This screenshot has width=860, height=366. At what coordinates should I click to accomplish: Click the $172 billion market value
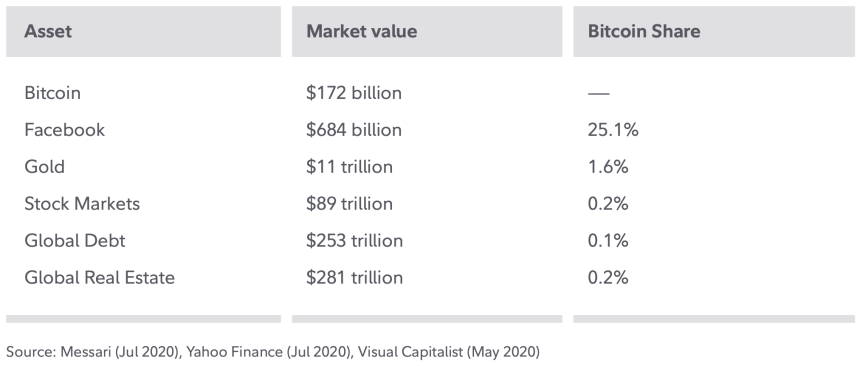pos(354,93)
